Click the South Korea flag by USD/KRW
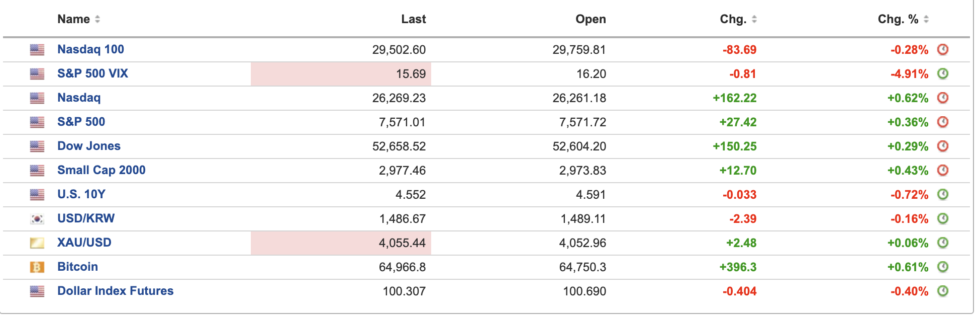 tap(37, 219)
